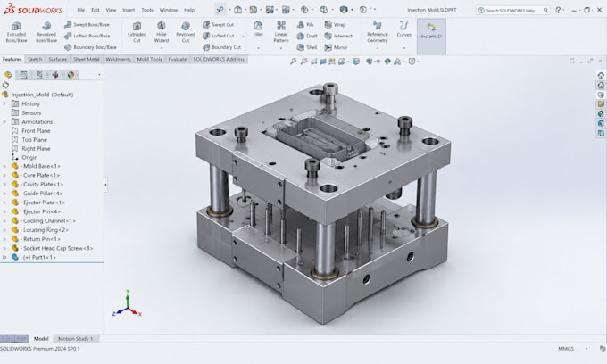
Task: Expand the Mold Base<1> tree node
Action: click(x=4, y=166)
